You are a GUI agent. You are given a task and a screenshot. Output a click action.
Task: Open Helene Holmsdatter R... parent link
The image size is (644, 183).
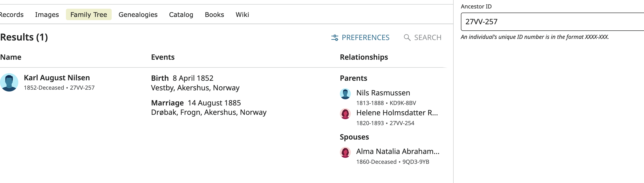397,113
